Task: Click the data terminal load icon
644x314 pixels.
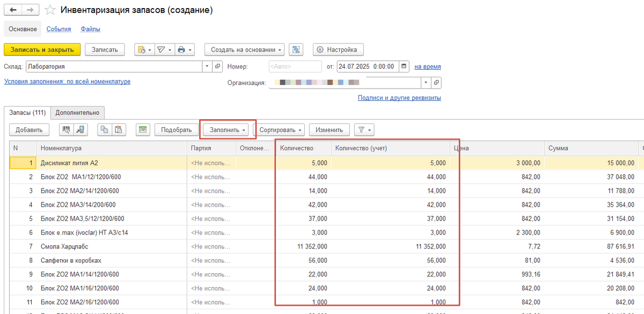Action: tap(81, 129)
